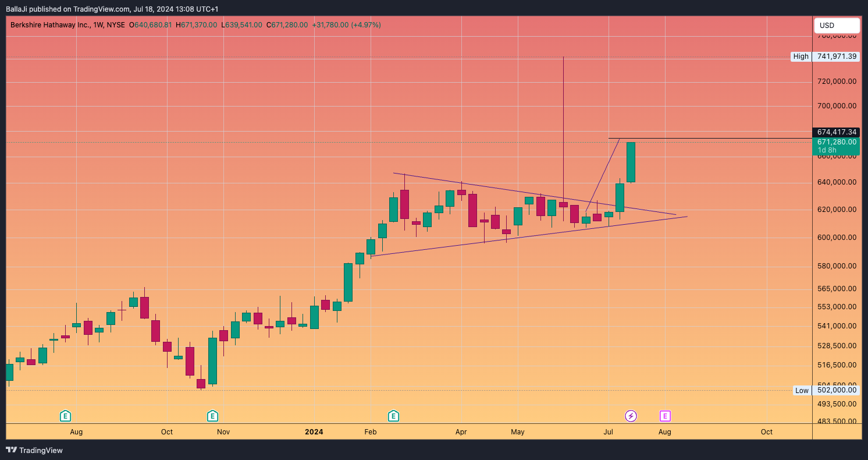The image size is (868, 460).
Task: Click the 541,000.00 price axis label
Action: [837, 326]
